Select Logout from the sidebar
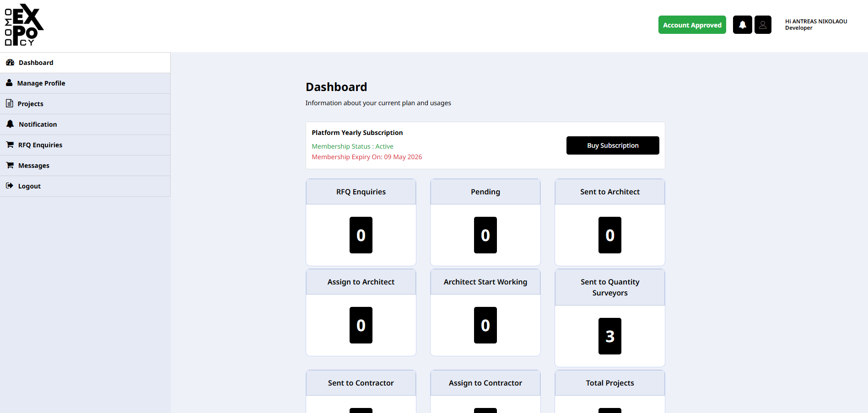 click(85, 186)
